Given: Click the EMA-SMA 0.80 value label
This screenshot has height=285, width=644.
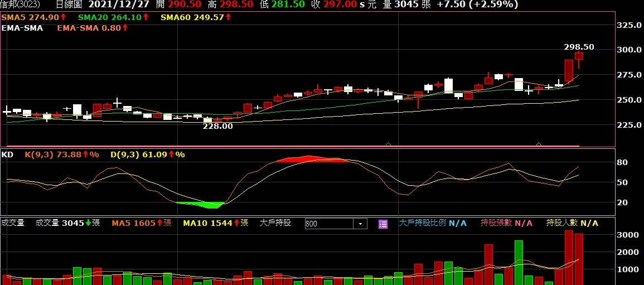Looking at the screenshot, I should click(x=93, y=28).
